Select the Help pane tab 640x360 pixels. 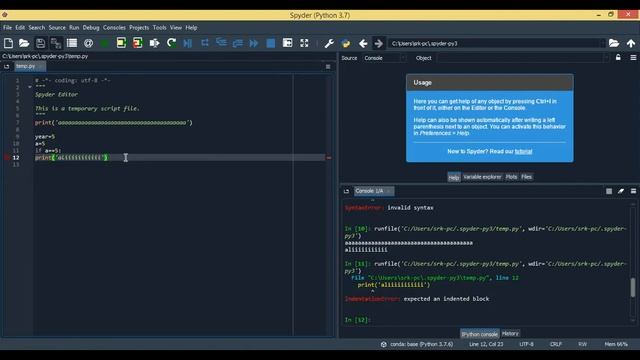pos(454,177)
